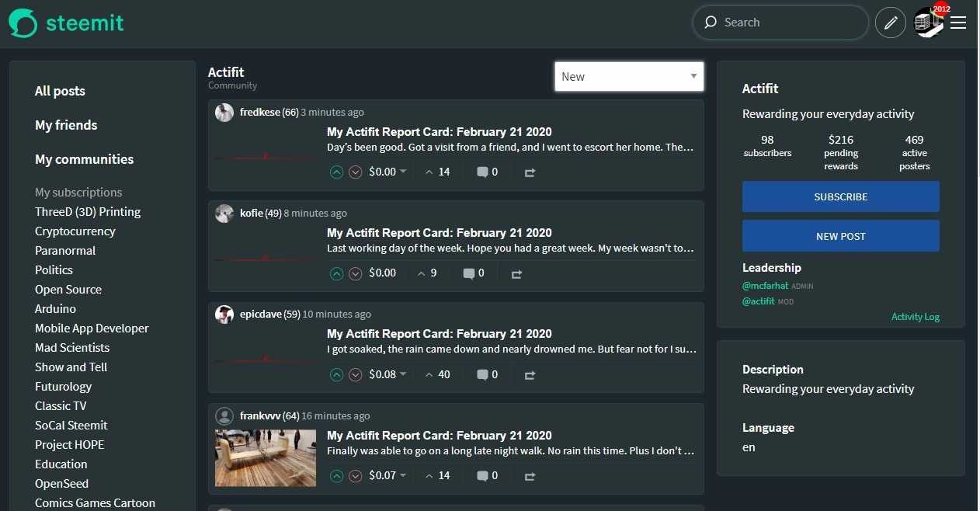Show the 14 votes list on frankvvv's post

pos(437,475)
